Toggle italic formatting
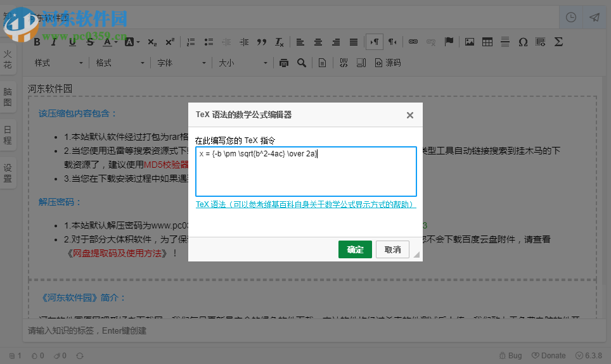 [54, 42]
